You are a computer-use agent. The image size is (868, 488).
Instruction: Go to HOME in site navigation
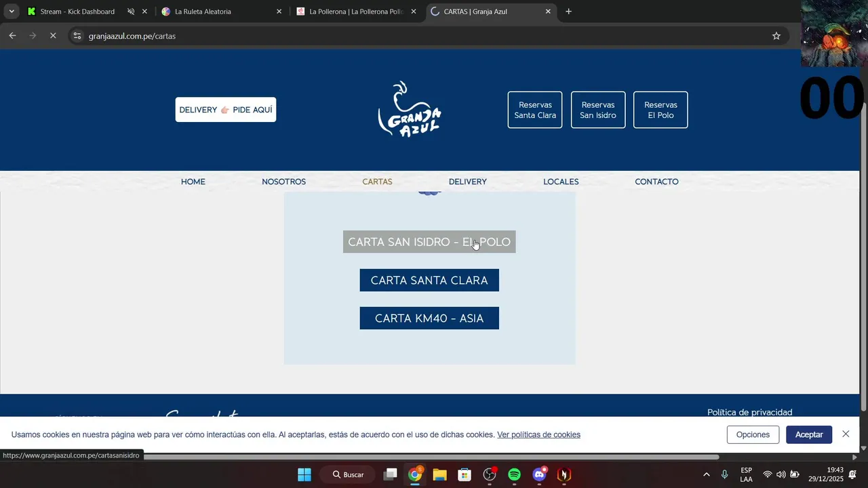[193, 182]
